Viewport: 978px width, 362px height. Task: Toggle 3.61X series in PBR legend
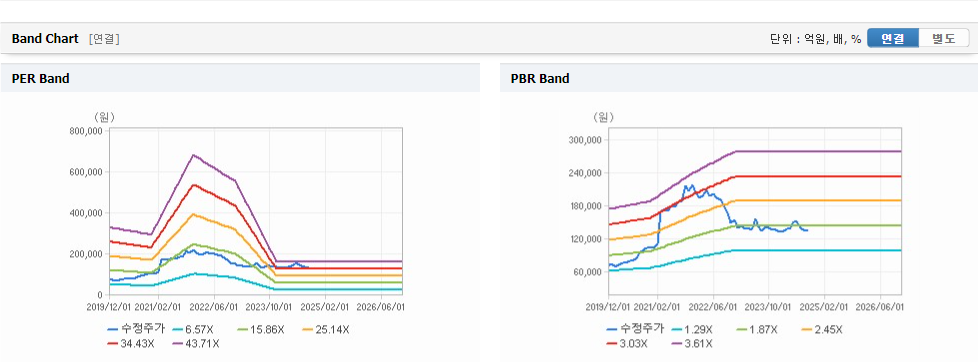click(x=691, y=343)
